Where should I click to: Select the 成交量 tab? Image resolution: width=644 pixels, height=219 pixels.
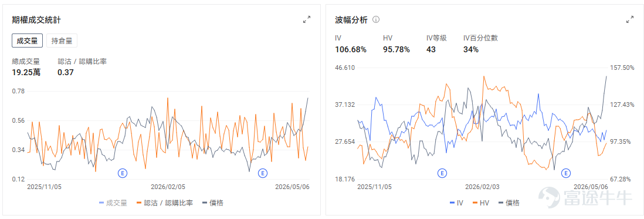tap(27, 41)
